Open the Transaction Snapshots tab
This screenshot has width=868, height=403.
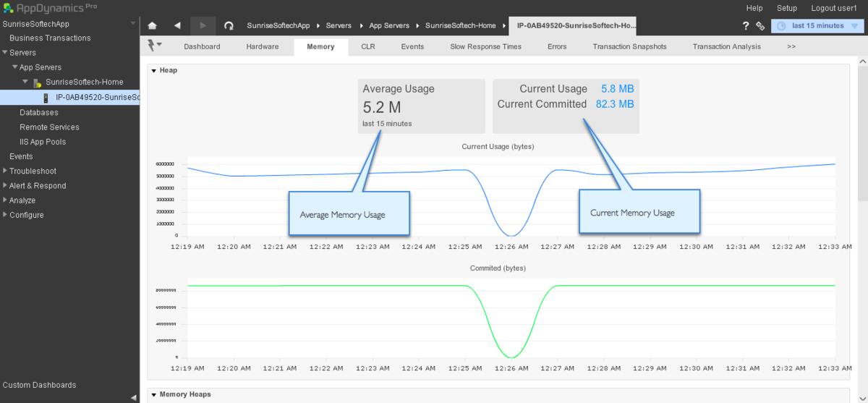[x=629, y=46]
